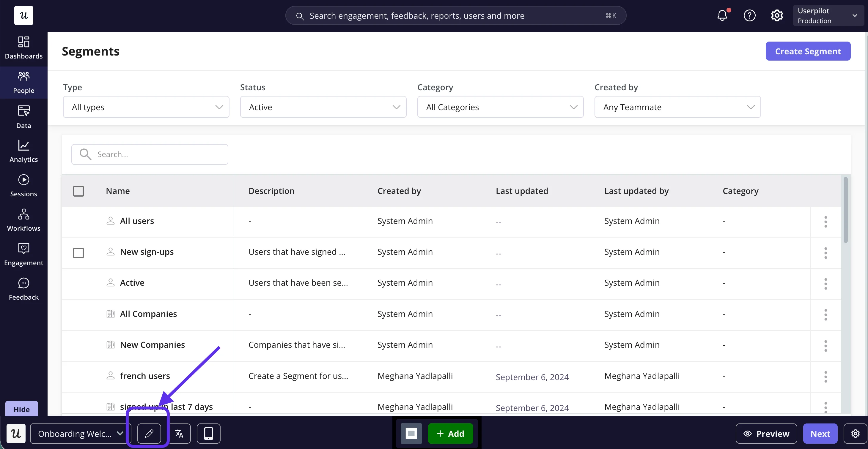Open row options for All users
This screenshot has width=868, height=449.
tap(825, 222)
